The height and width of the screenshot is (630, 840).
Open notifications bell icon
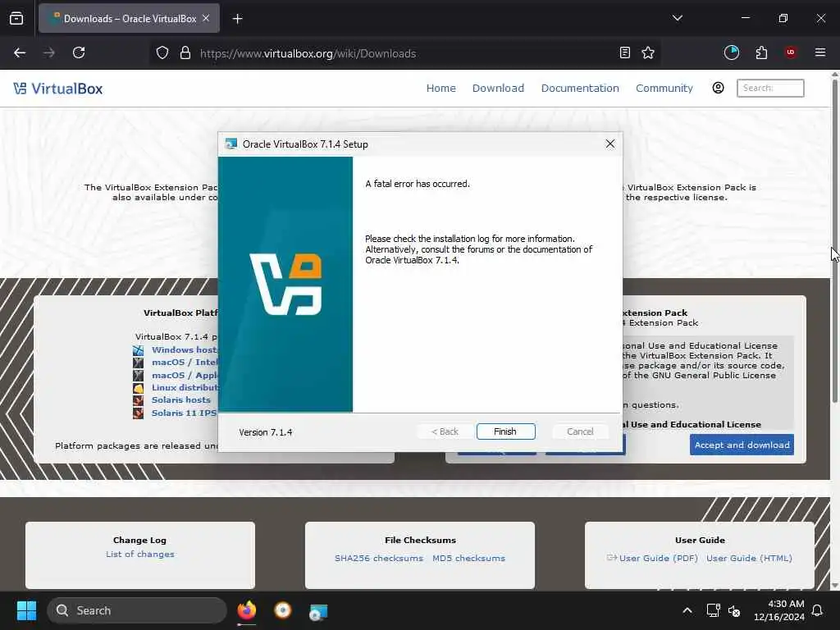(x=817, y=610)
